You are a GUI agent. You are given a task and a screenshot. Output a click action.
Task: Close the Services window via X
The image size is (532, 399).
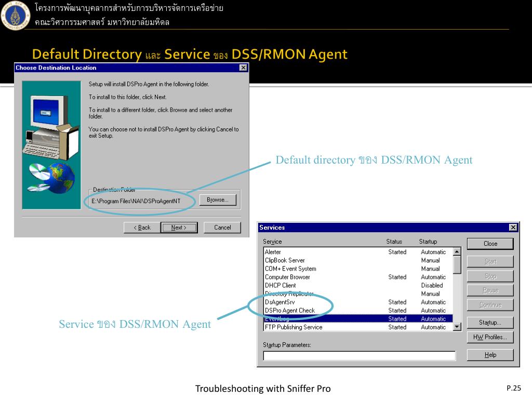513,228
